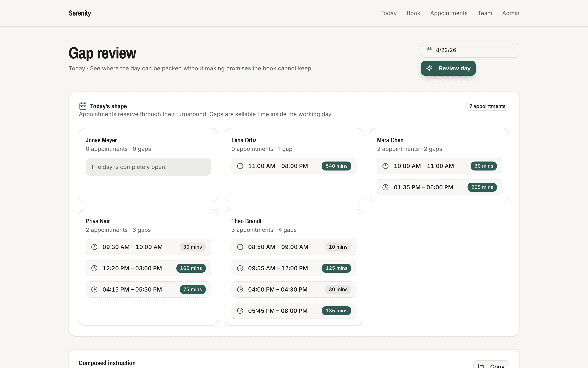The width and height of the screenshot is (588, 368).
Task: Run the Review day action
Action: point(448,68)
